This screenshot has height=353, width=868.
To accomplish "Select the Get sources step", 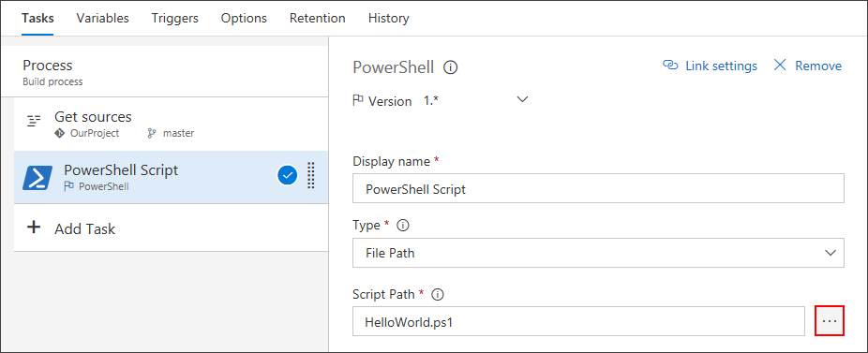I will coord(171,124).
